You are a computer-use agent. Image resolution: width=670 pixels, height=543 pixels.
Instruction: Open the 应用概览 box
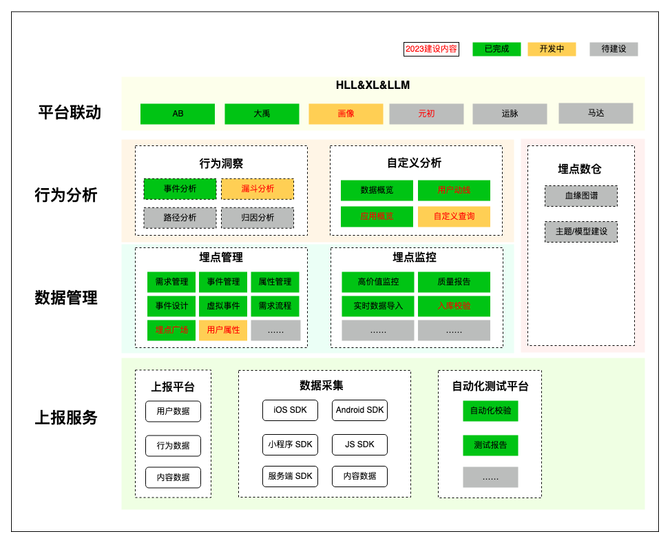[377, 217]
